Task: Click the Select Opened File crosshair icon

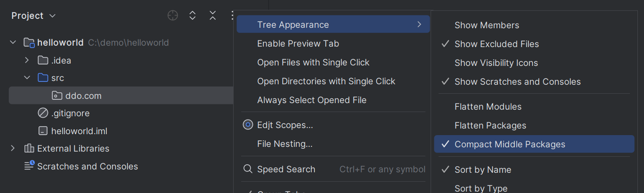Action: click(173, 16)
